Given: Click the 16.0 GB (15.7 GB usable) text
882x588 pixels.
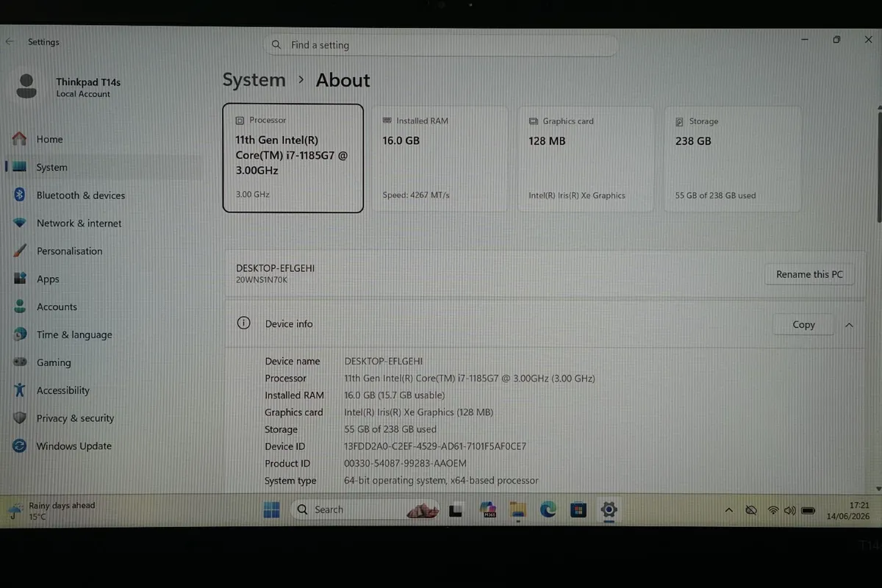Looking at the screenshot, I should click(394, 395).
